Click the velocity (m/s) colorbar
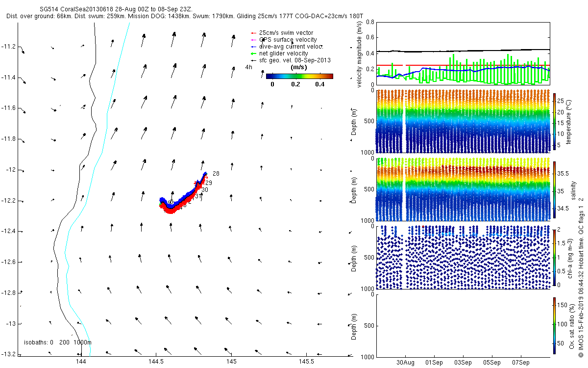Screen dimensions: 588x368 pyautogui.click(x=299, y=76)
